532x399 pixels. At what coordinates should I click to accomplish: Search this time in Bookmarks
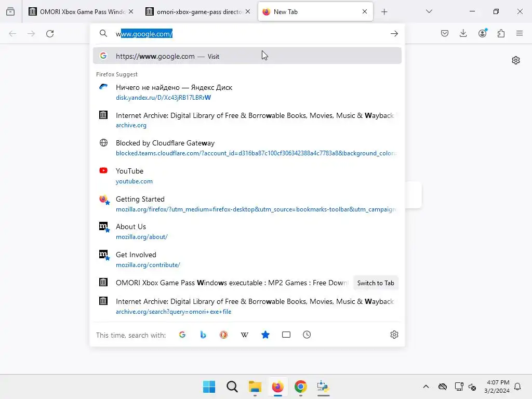pos(265,335)
